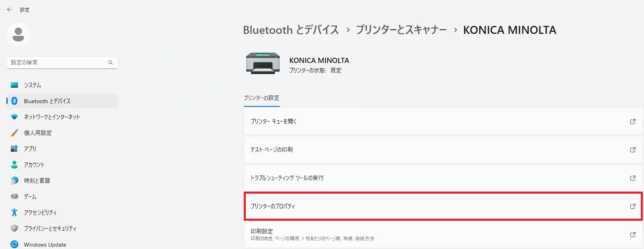
Task: Open システム settings category
Action: click(x=32, y=85)
